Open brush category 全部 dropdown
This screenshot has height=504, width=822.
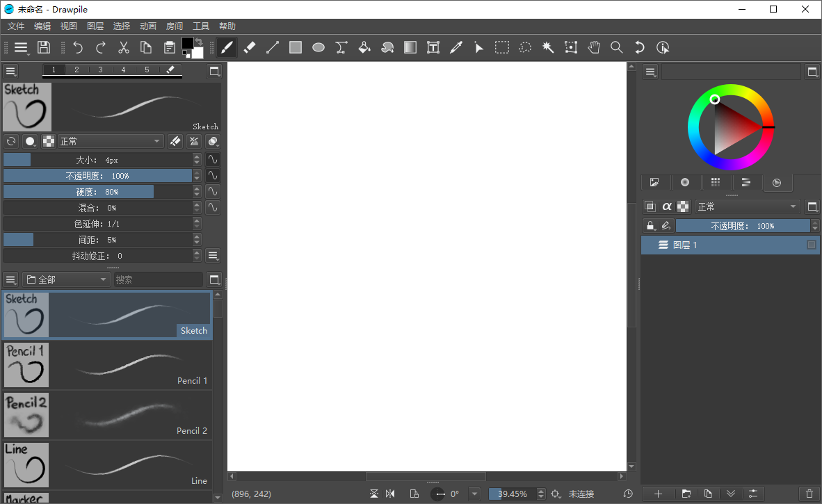[x=66, y=279]
